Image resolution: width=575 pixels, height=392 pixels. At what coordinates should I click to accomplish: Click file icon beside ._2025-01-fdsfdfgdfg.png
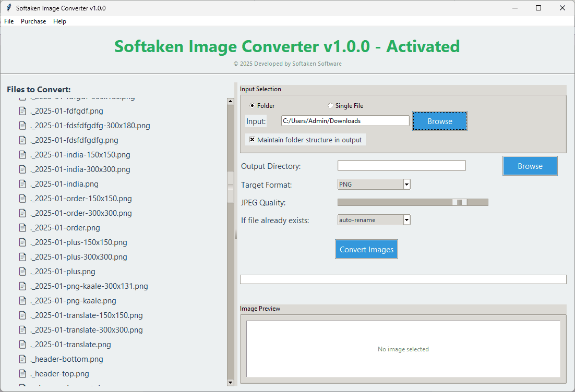[23, 140]
